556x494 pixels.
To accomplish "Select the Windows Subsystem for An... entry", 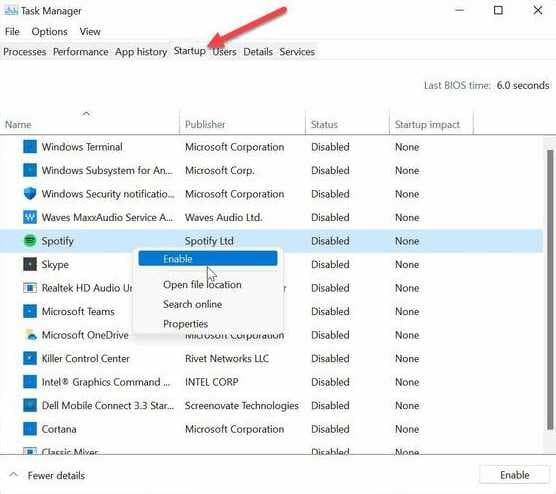I will 107,170.
